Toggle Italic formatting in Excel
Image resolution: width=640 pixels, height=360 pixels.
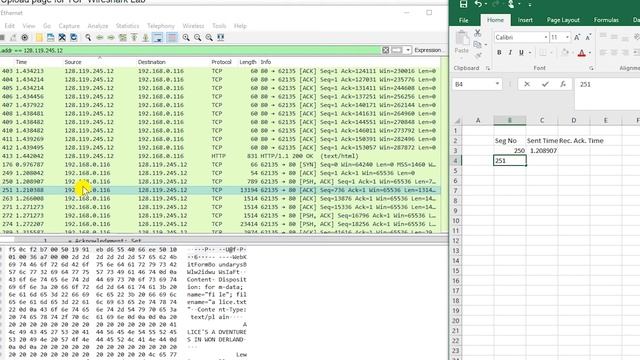pyautogui.click(x=510, y=53)
